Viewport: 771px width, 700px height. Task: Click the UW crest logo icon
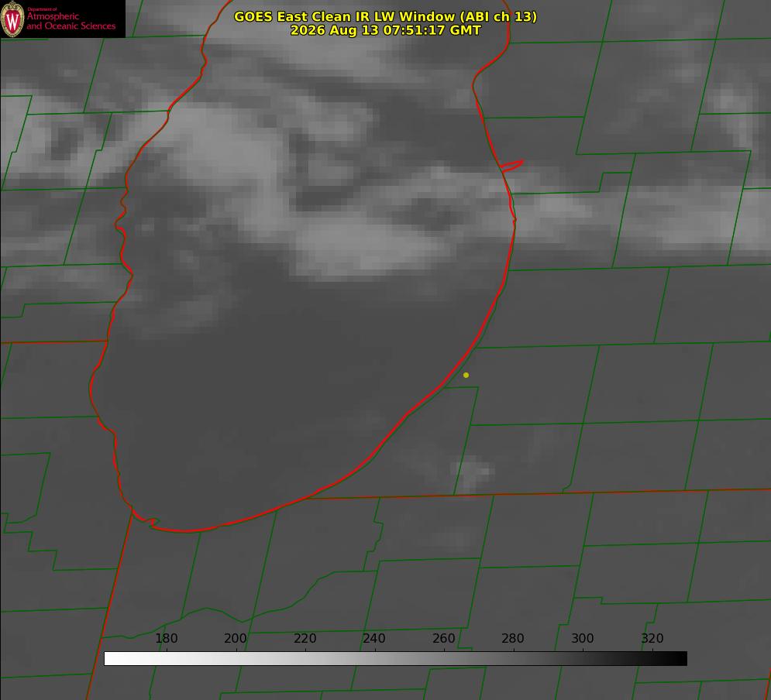point(12,19)
